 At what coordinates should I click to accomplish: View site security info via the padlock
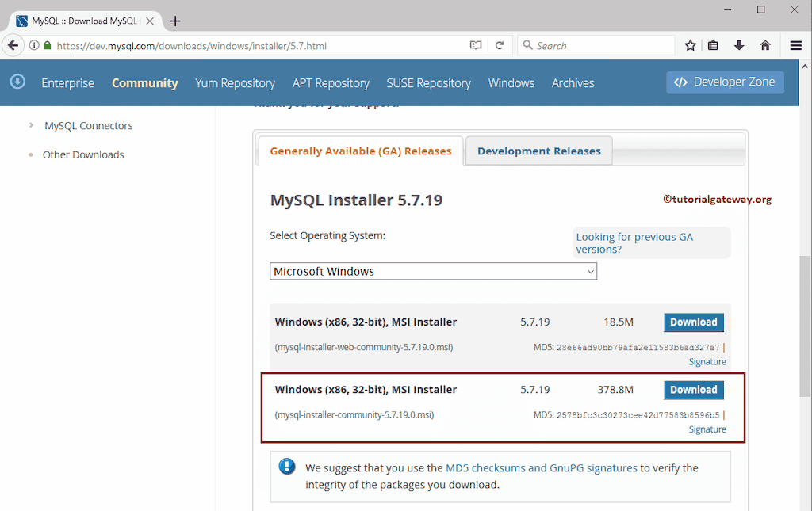pyautogui.click(x=48, y=45)
